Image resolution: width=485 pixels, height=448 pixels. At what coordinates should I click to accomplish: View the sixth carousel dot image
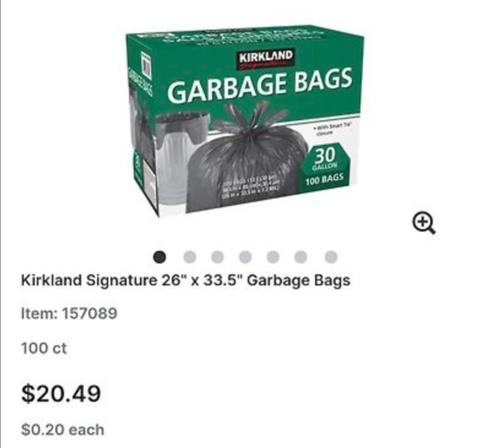(301, 257)
